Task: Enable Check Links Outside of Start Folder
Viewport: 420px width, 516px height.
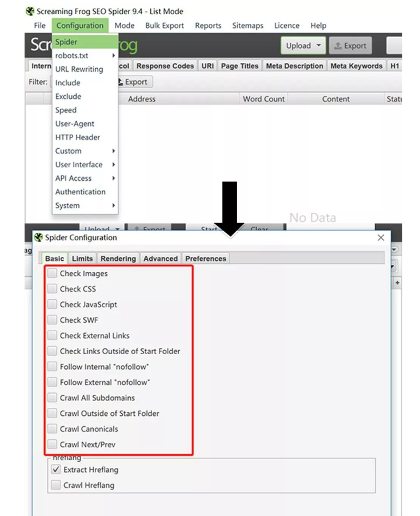Action: coord(52,351)
